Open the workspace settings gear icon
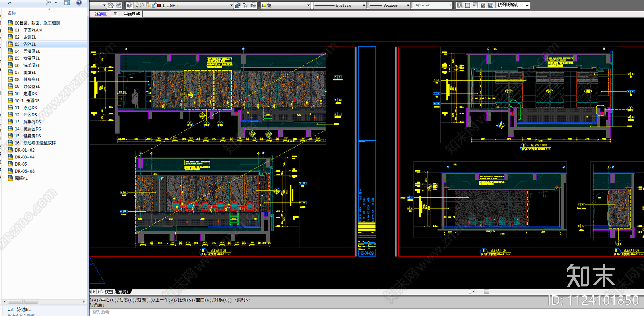Image resolution: width=644 pixels, height=316 pixels. (111, 5)
